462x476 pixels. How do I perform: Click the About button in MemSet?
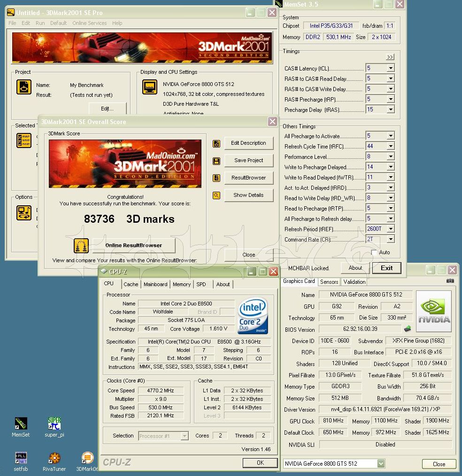[x=355, y=268]
